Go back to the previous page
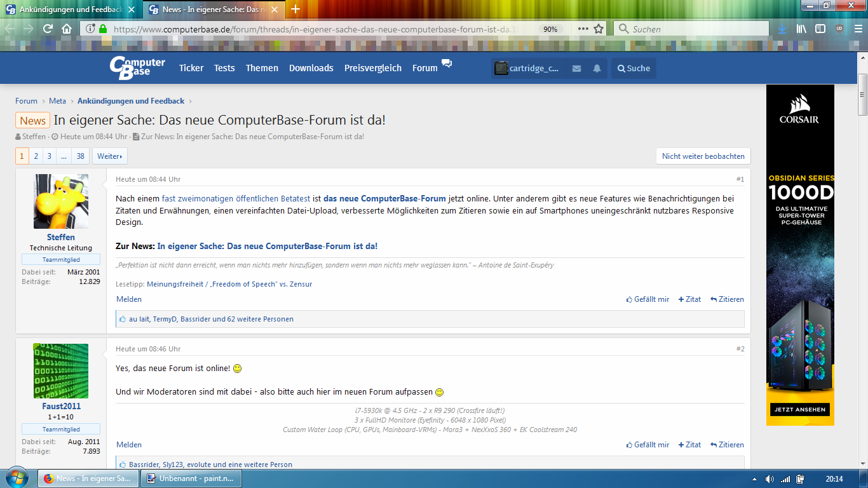868x488 pixels. click(x=10, y=29)
